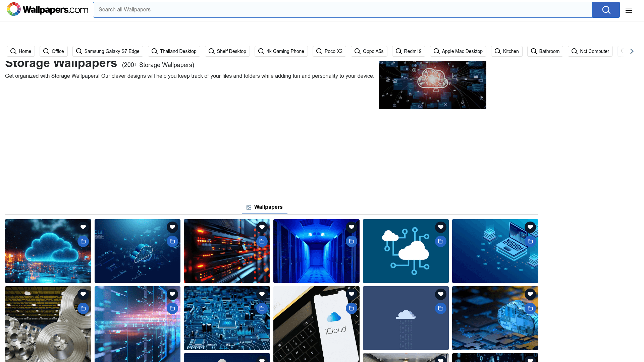Favorite the red-lit server rack wallpaper
This screenshot has height=362, width=644.
pyautogui.click(x=262, y=227)
